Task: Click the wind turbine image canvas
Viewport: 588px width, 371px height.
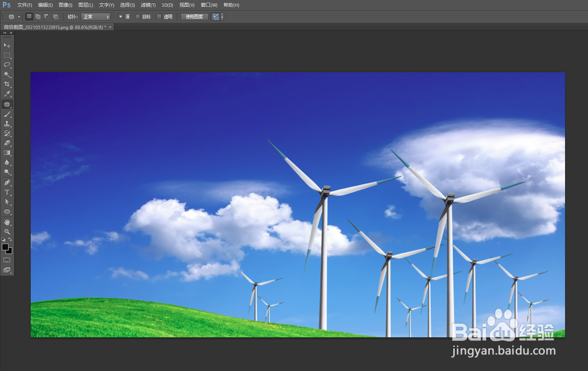Action: point(298,205)
